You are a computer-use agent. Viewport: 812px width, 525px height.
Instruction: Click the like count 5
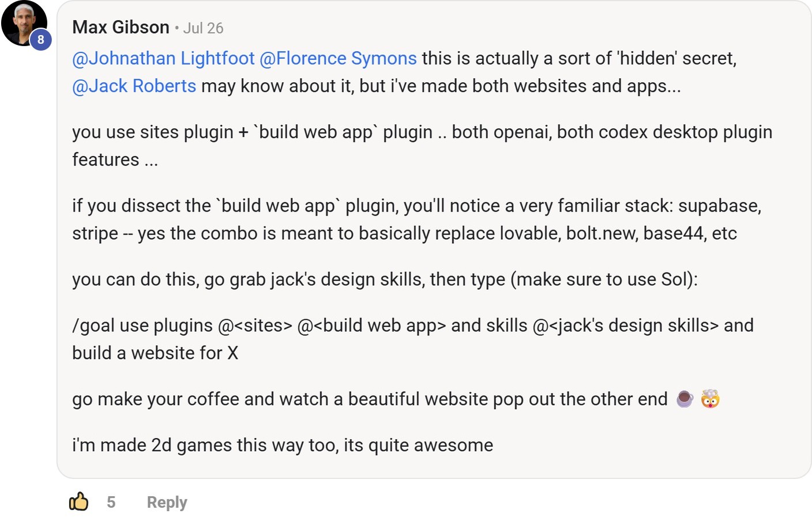pyautogui.click(x=111, y=503)
